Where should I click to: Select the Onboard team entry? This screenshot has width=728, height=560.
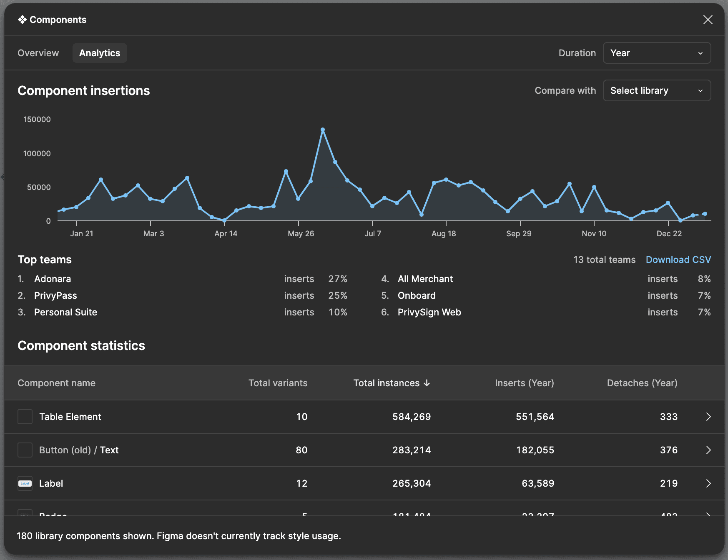point(417,295)
